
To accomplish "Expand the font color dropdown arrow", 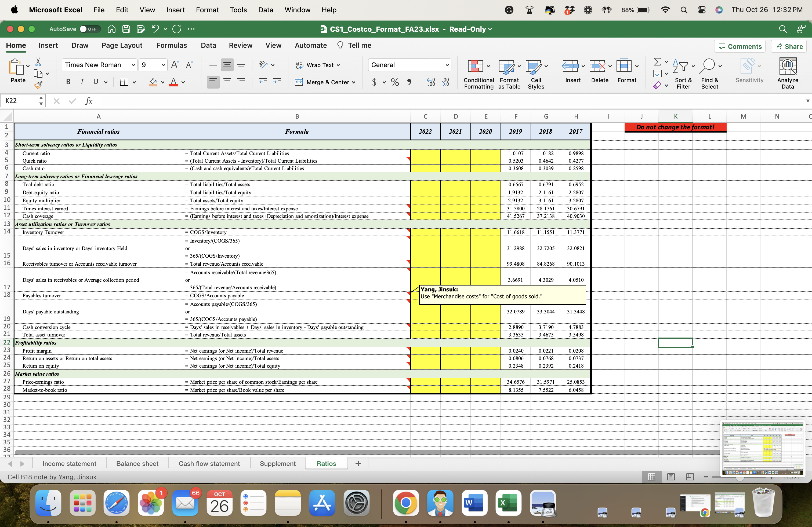I will click(183, 82).
